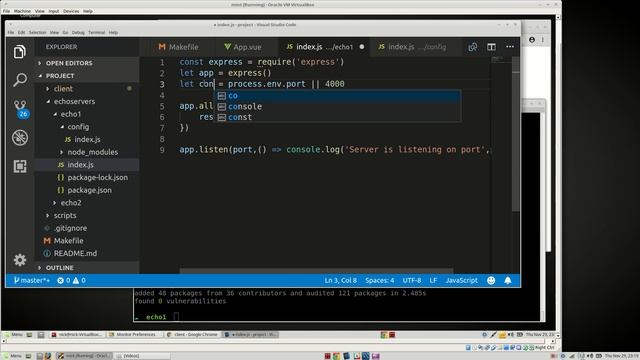Open the Debug view in activity bar
Viewport: 640px width, 360px height.
click(x=20, y=138)
